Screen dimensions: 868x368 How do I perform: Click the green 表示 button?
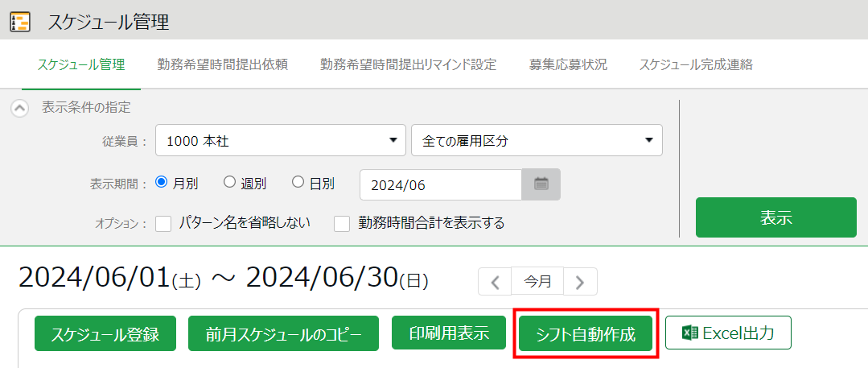coord(775,217)
